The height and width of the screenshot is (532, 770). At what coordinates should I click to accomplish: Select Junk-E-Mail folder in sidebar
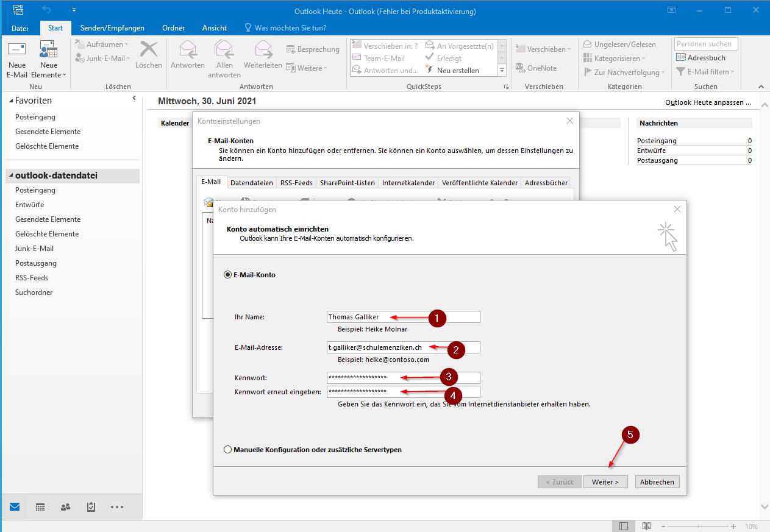tap(34, 249)
